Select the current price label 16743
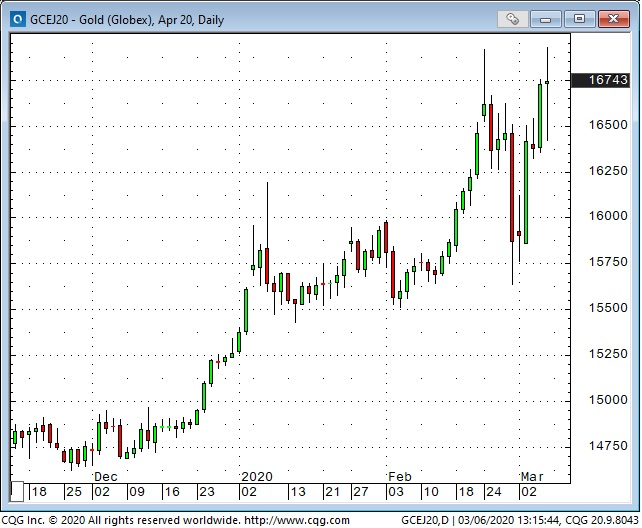 point(600,80)
